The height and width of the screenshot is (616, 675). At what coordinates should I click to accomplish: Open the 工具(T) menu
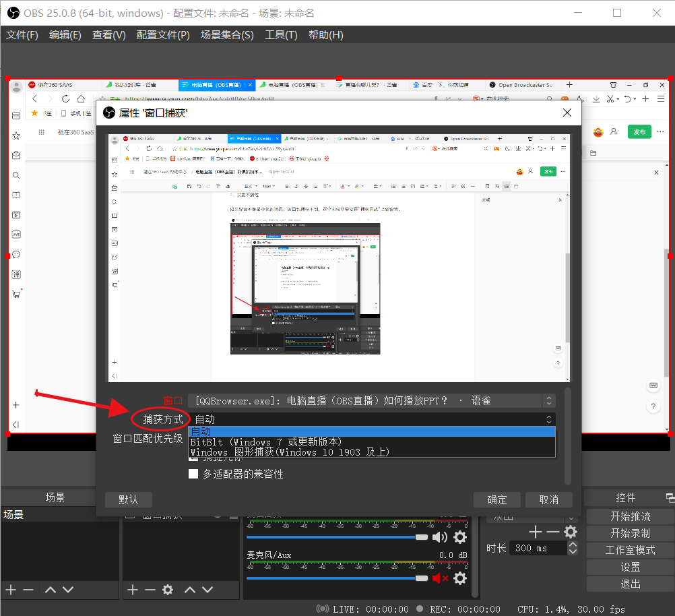coord(281,35)
